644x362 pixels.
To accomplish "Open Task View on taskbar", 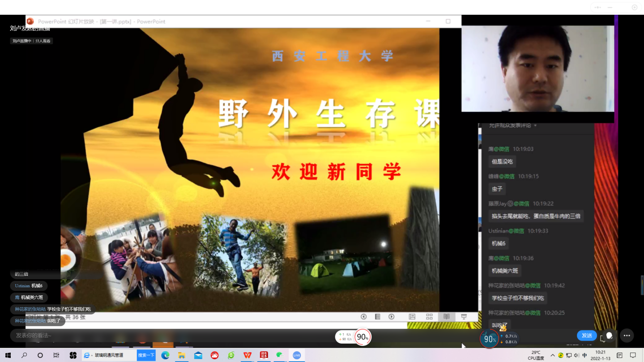I will (x=56, y=355).
